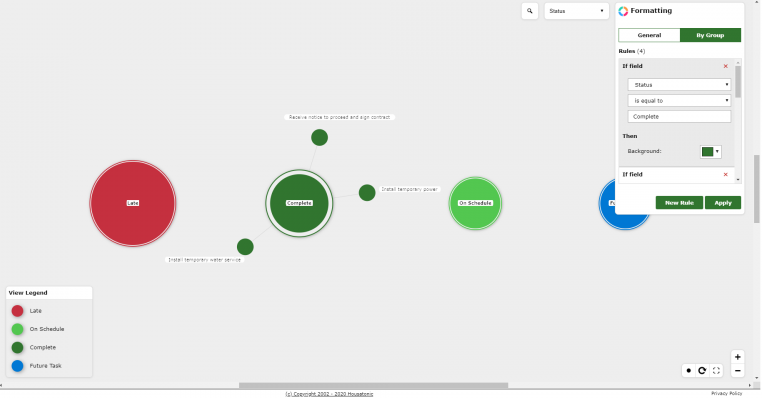Click the Formatting panel logo icon
Viewport: 762px width, 398px height.
(623, 11)
